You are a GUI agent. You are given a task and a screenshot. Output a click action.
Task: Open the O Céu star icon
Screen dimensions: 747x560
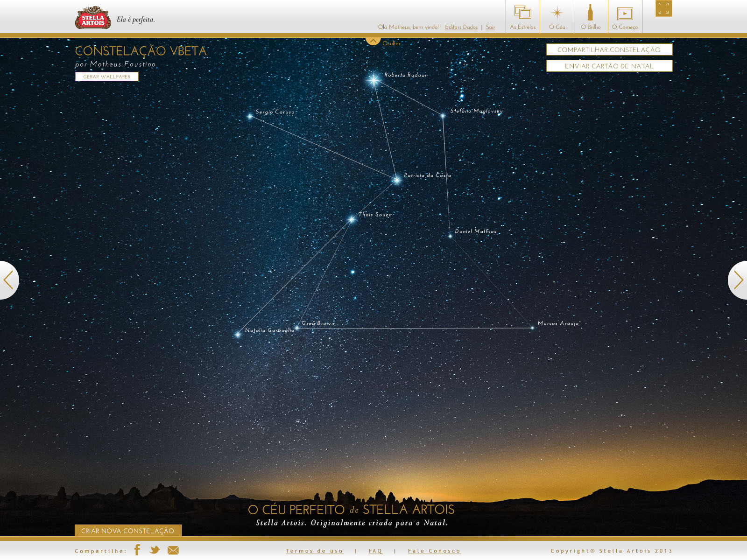(557, 13)
